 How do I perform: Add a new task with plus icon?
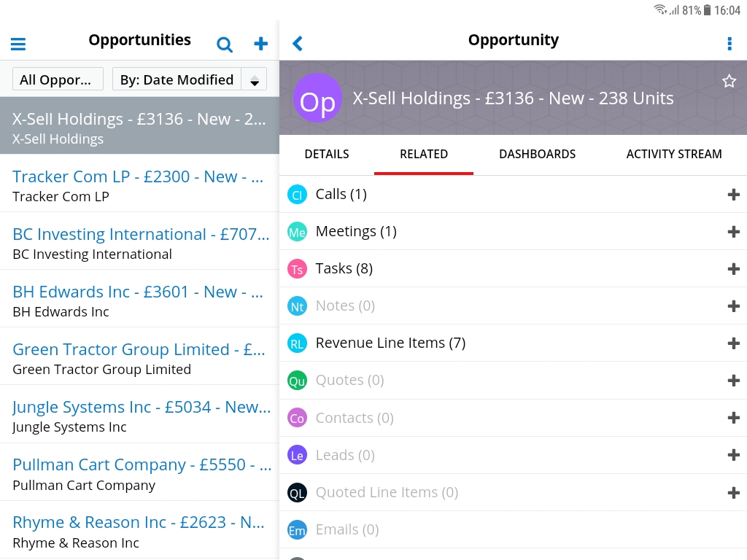click(733, 268)
